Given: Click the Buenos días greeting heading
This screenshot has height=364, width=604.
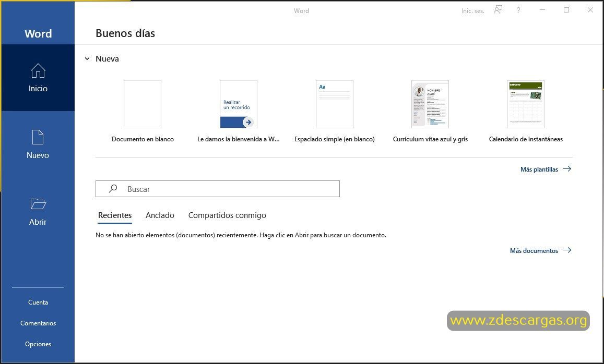Looking at the screenshot, I should coord(125,33).
